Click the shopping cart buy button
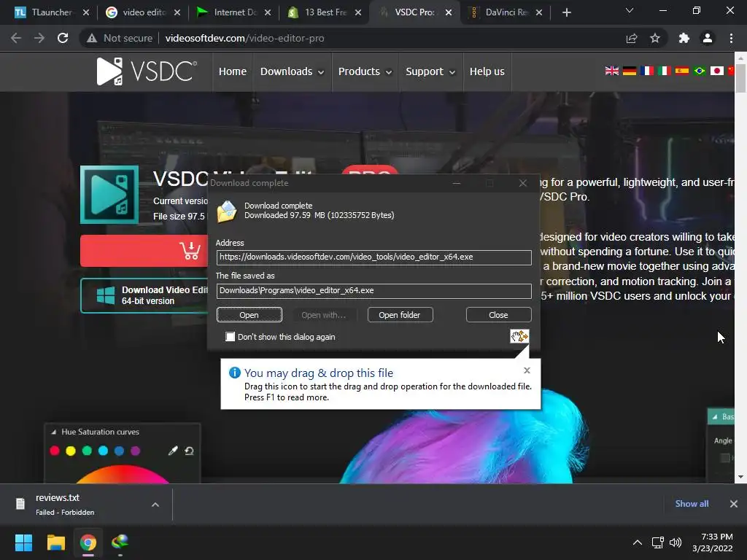This screenshot has width=747, height=560. pyautogui.click(x=144, y=251)
